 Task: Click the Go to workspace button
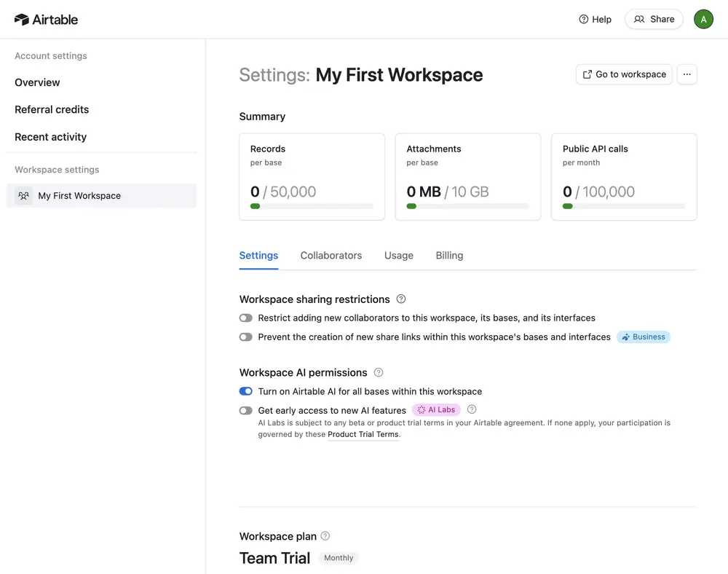624,74
